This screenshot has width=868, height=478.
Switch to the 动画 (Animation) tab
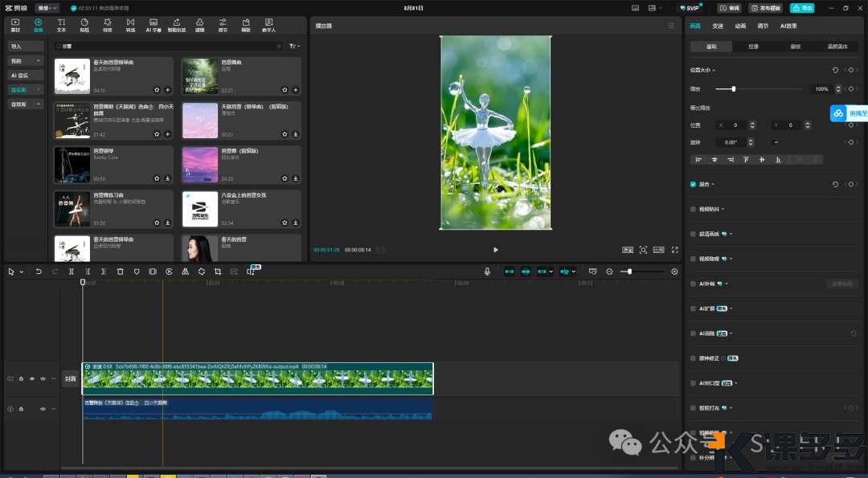coord(740,26)
